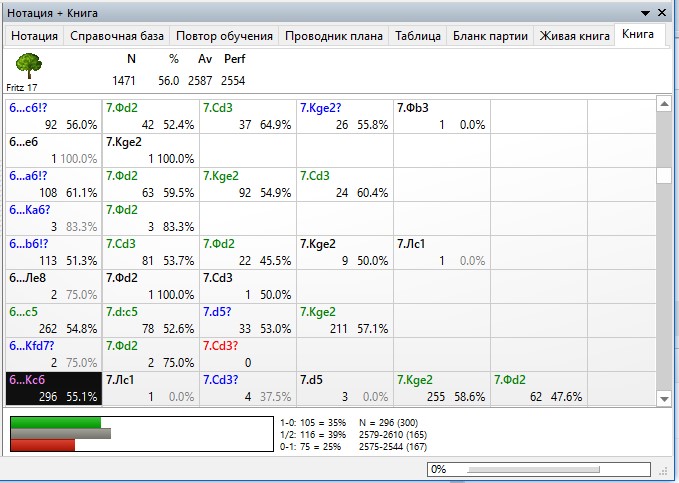Screen dimensions: 679x483
Task: Open the Таблица tab
Action: click(x=417, y=36)
